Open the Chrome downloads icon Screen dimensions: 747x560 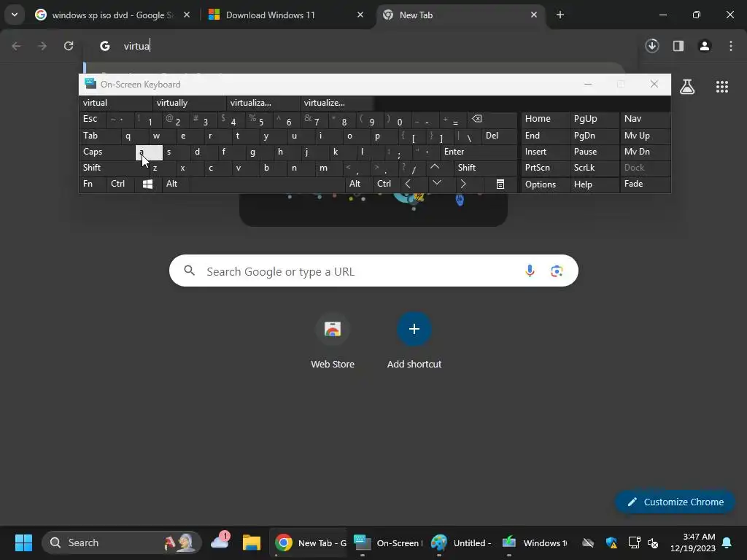(652, 46)
